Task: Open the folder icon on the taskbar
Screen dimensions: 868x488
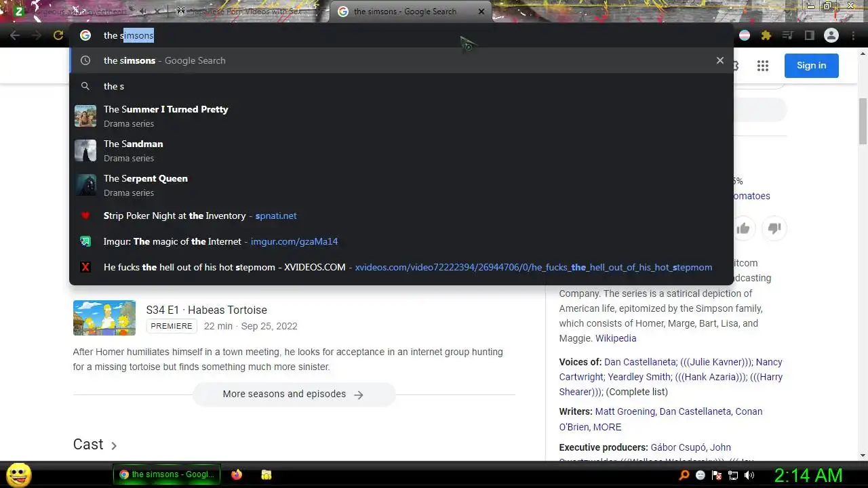Action: tap(267, 474)
